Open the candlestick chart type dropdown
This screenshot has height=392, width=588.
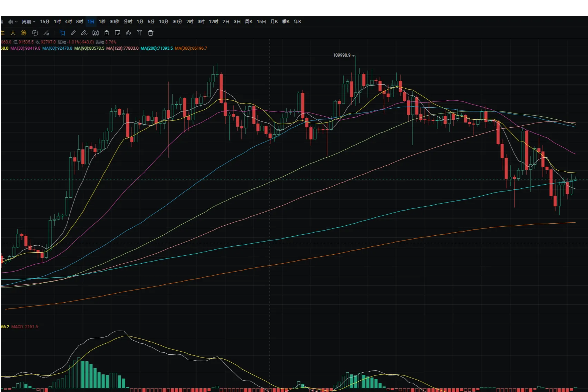tap(13, 22)
